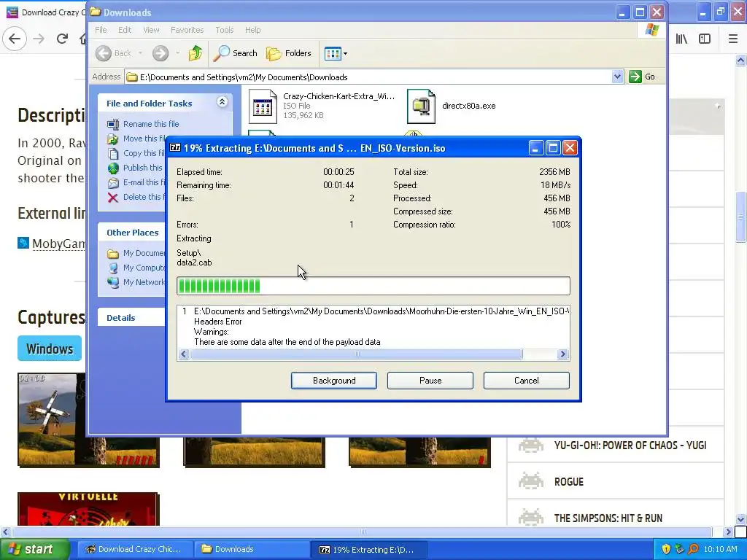Switch to the Downloads taskbar item

point(252,549)
